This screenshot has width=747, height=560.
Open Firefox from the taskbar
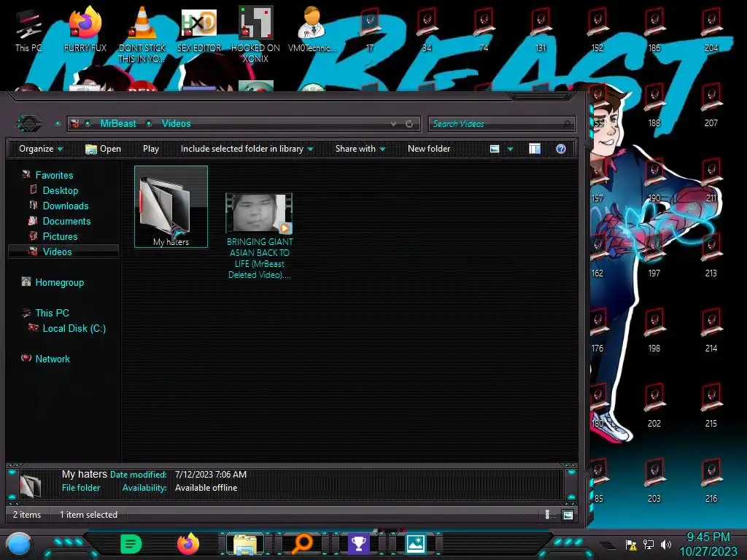point(188,544)
